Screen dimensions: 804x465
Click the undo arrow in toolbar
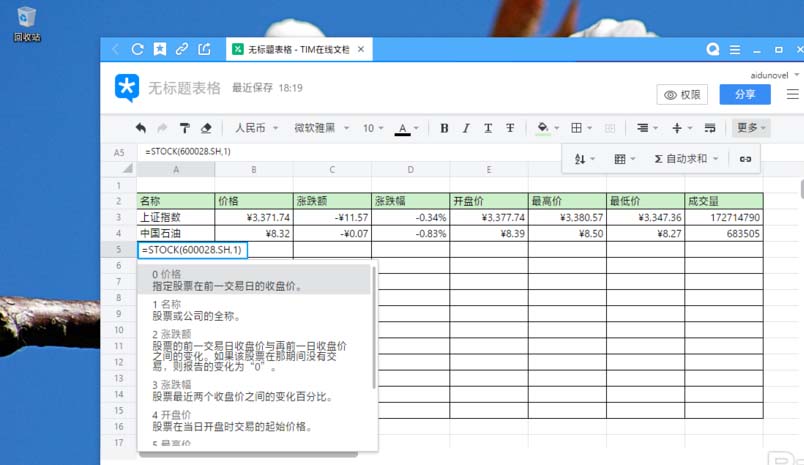tap(141, 128)
